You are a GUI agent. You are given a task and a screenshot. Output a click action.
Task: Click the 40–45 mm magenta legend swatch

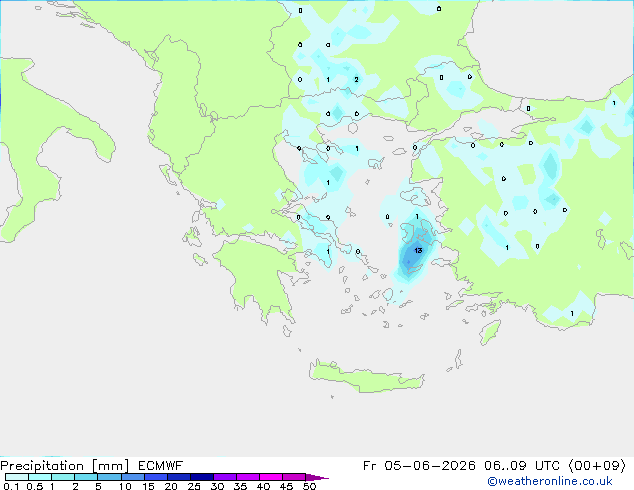tap(271, 477)
